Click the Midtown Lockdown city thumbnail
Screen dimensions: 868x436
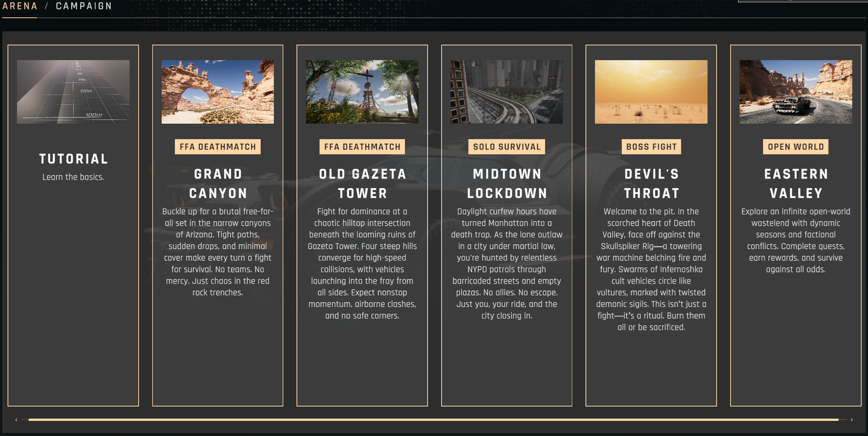(507, 92)
